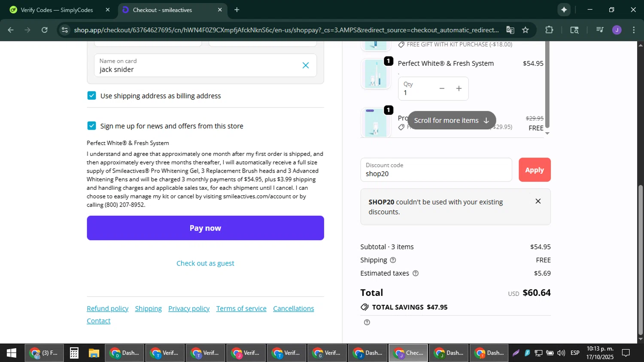Bookmark this page with star icon
644x362 pixels.
526,30
